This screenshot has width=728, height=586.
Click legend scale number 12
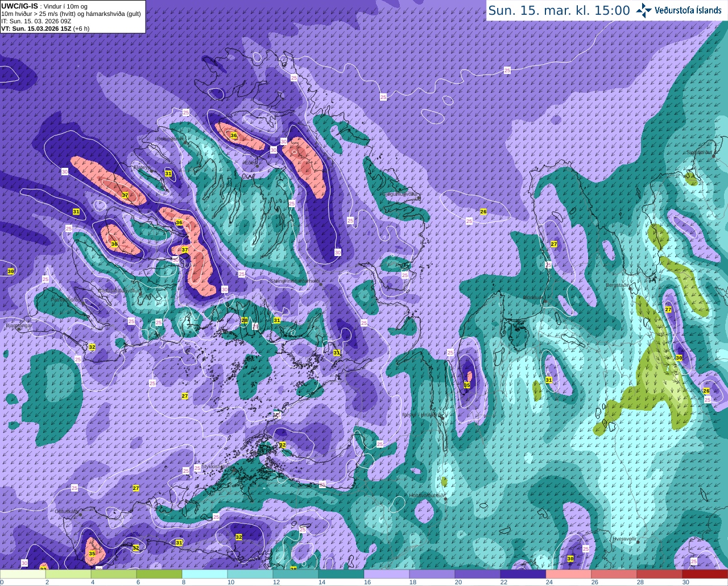tap(276, 582)
